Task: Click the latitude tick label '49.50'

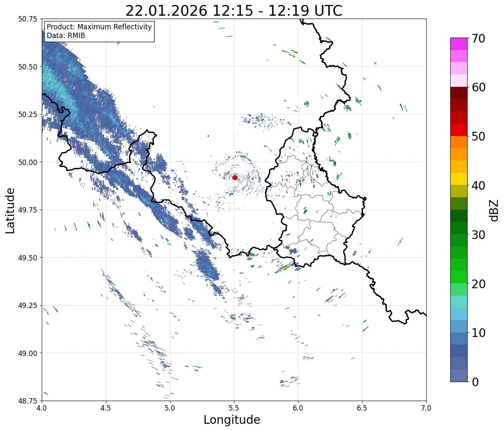Action: (x=28, y=258)
